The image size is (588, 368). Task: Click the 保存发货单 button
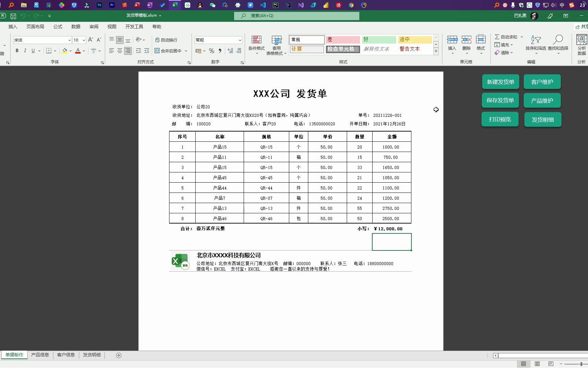point(500,100)
